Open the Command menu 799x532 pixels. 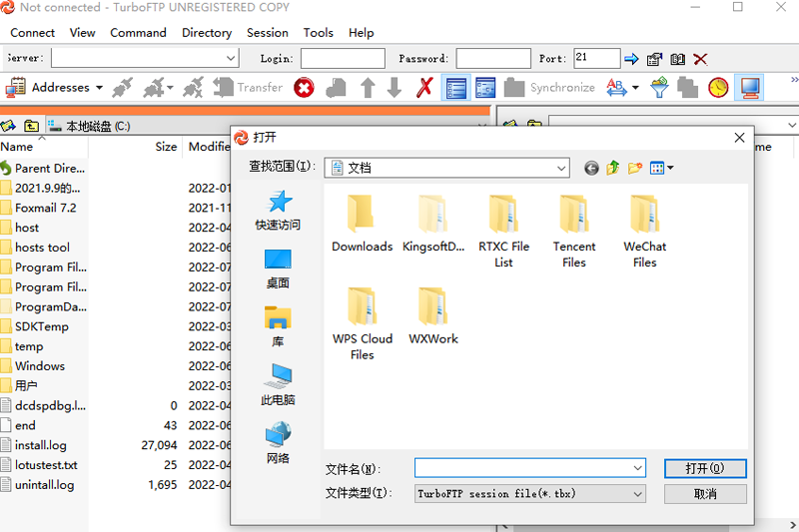point(138,33)
